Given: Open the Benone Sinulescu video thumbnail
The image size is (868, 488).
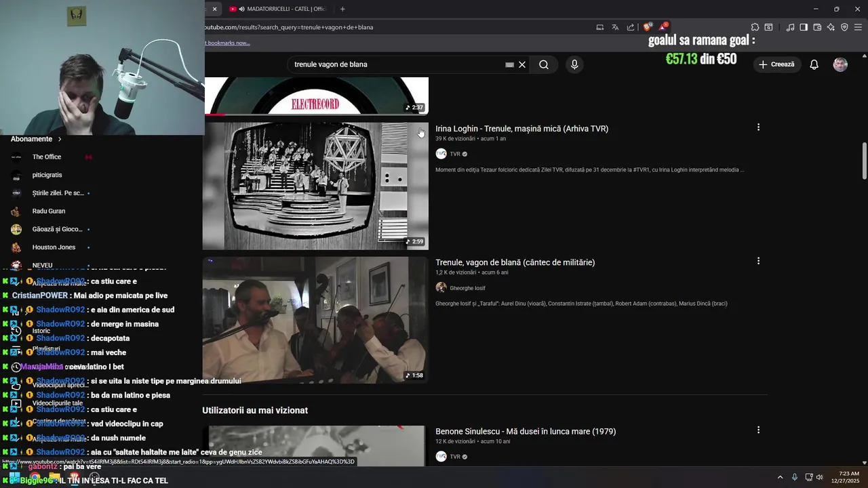Looking at the screenshot, I should 315,446.
